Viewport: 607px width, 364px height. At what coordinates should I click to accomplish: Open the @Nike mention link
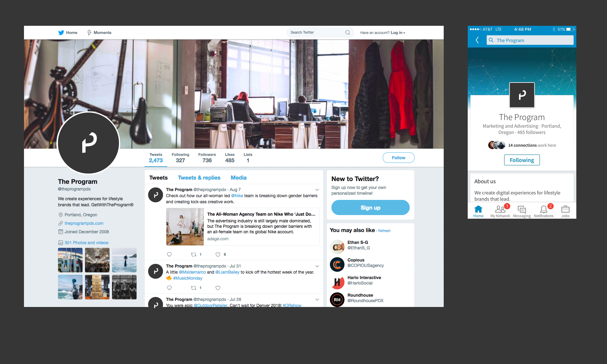point(237,196)
